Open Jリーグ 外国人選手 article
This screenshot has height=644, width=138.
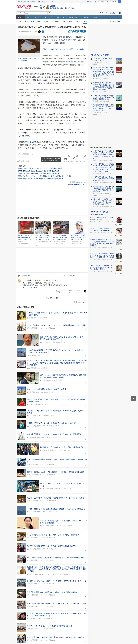(x=56, y=400)
